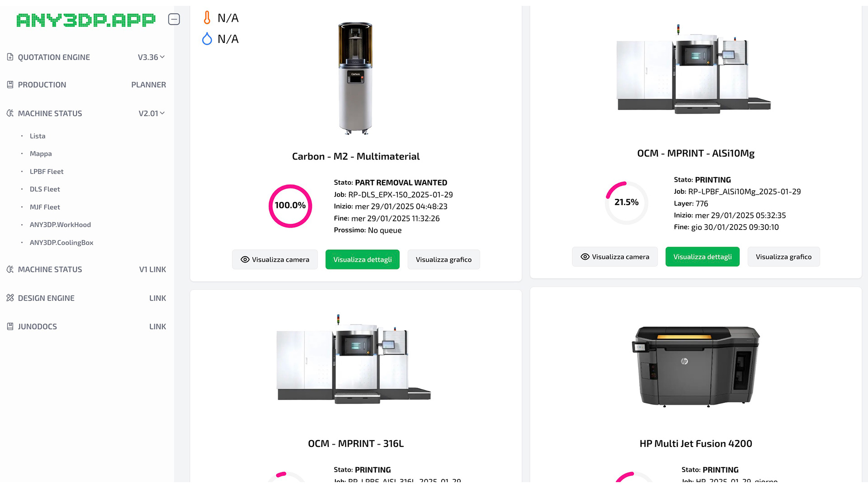
Task: Click the Production planner icon
Action: (x=10, y=84)
